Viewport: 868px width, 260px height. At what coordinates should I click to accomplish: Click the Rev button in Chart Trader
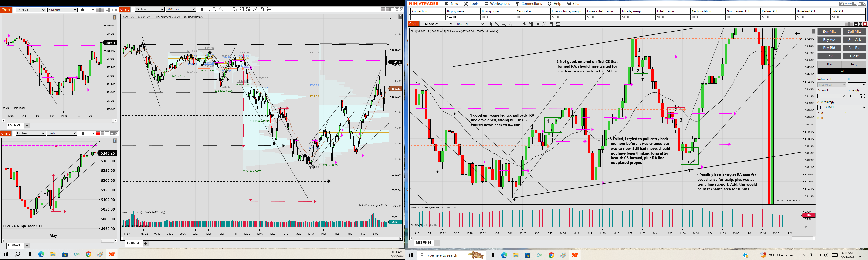[x=829, y=56]
